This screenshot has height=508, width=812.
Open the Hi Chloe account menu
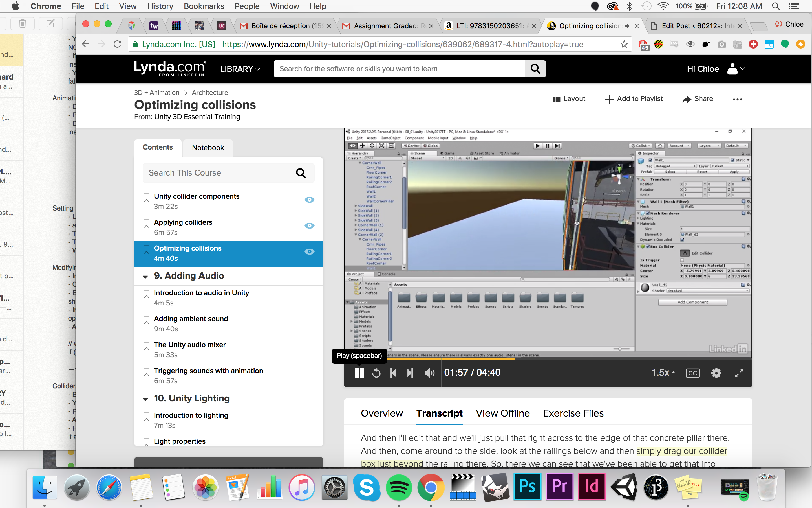click(716, 69)
